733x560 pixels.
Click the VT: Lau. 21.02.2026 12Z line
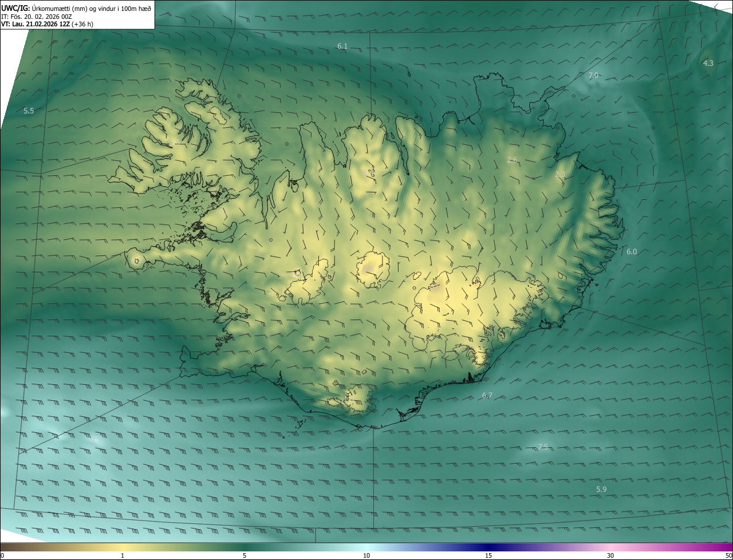pyautogui.click(x=47, y=25)
